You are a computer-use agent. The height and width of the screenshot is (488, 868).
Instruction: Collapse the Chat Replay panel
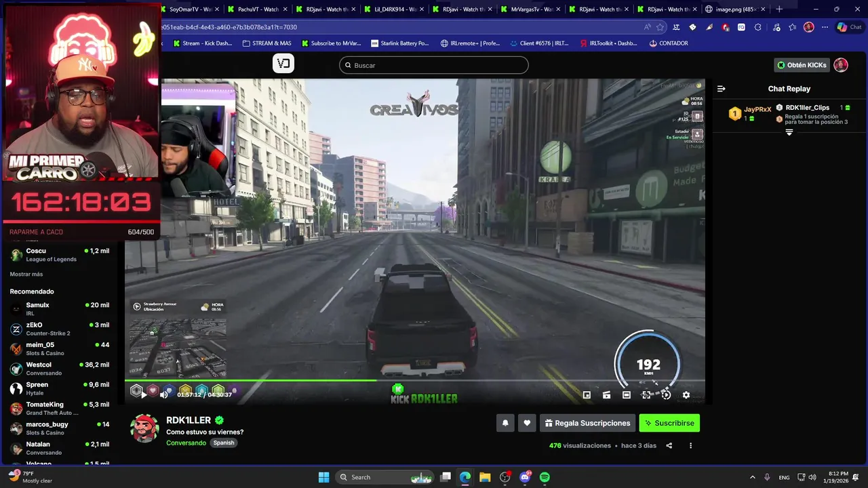722,89
